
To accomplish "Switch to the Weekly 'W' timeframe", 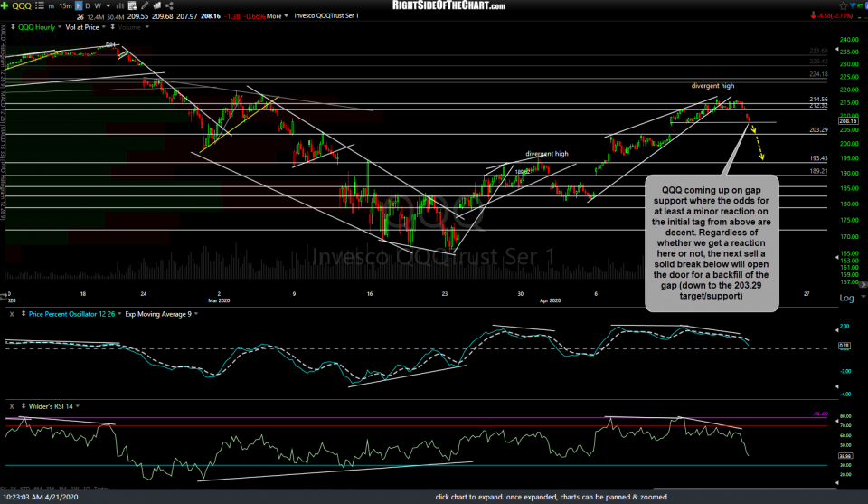I will pos(98,6).
